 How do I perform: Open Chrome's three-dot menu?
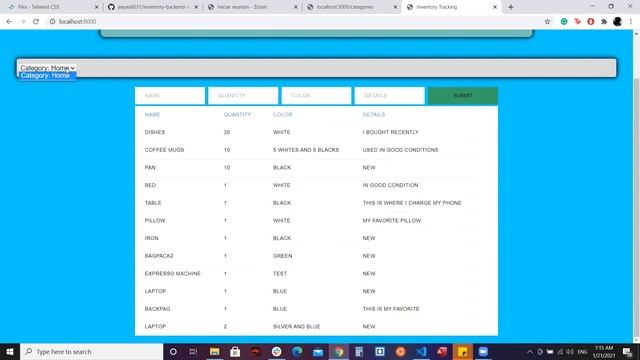(x=631, y=22)
